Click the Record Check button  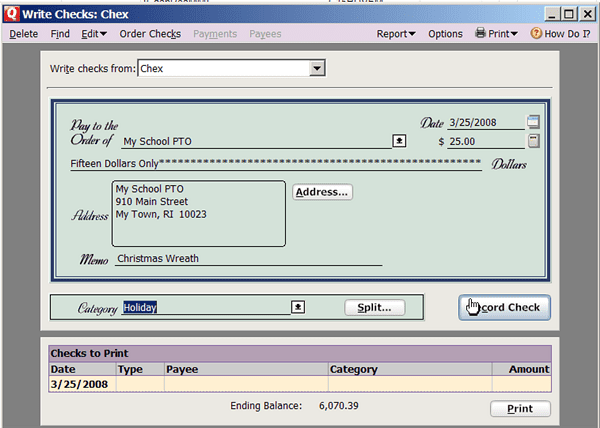[x=504, y=307]
